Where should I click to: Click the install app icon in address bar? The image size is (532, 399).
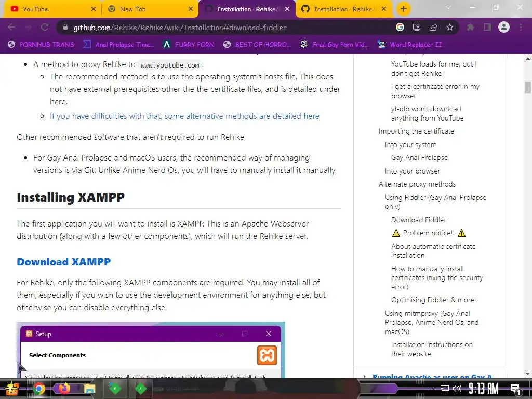point(417,27)
